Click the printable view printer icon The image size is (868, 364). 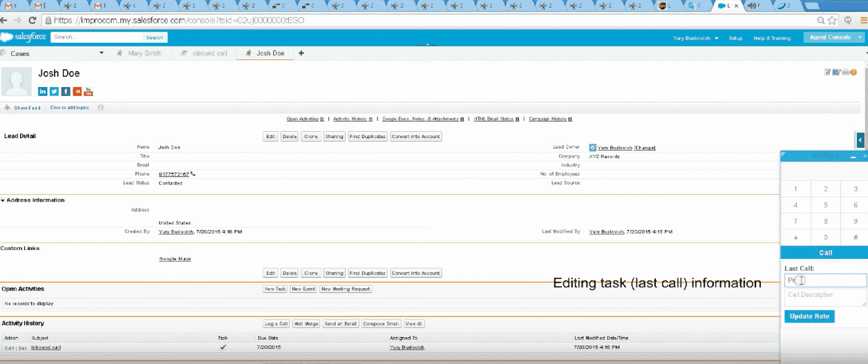845,72
